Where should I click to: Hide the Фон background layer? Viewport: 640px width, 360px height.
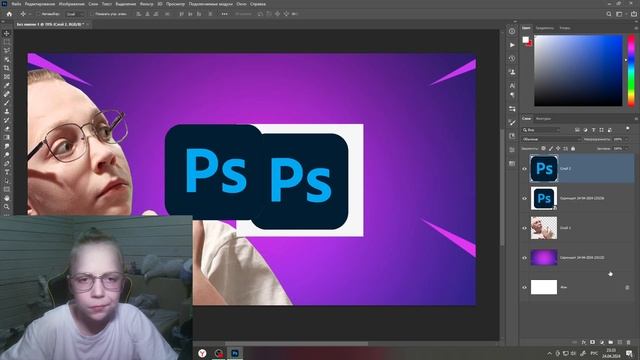(524, 287)
